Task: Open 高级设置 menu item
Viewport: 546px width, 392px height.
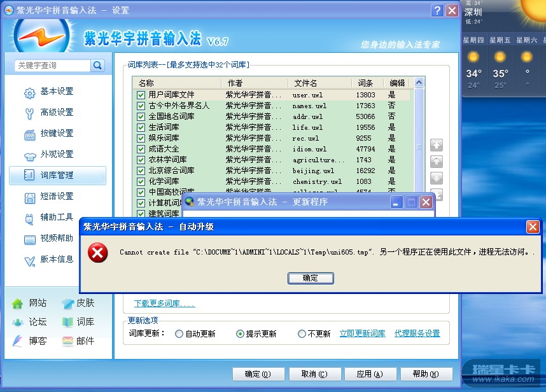Action: point(57,113)
